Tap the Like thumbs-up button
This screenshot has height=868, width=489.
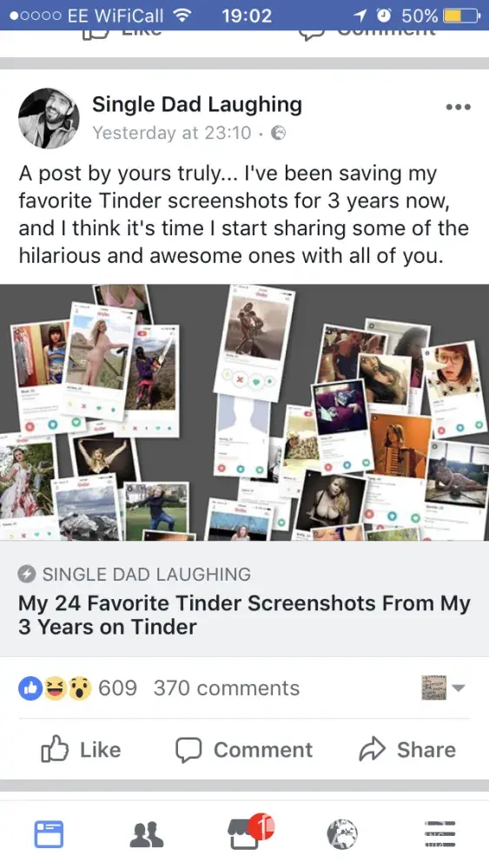click(x=81, y=750)
